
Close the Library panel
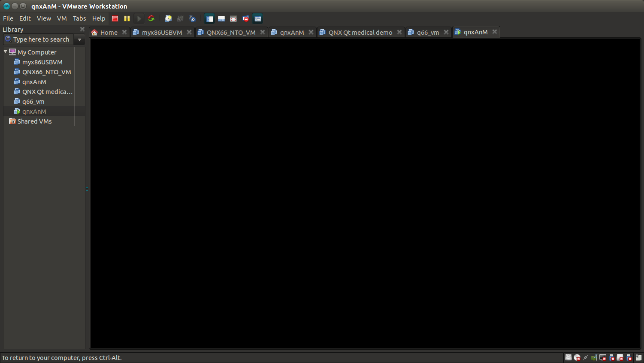coord(82,29)
